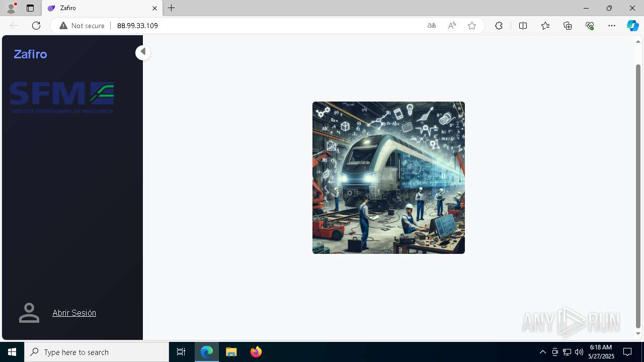The width and height of the screenshot is (644, 362).
Task: Open the Collections icon
Action: point(568,26)
